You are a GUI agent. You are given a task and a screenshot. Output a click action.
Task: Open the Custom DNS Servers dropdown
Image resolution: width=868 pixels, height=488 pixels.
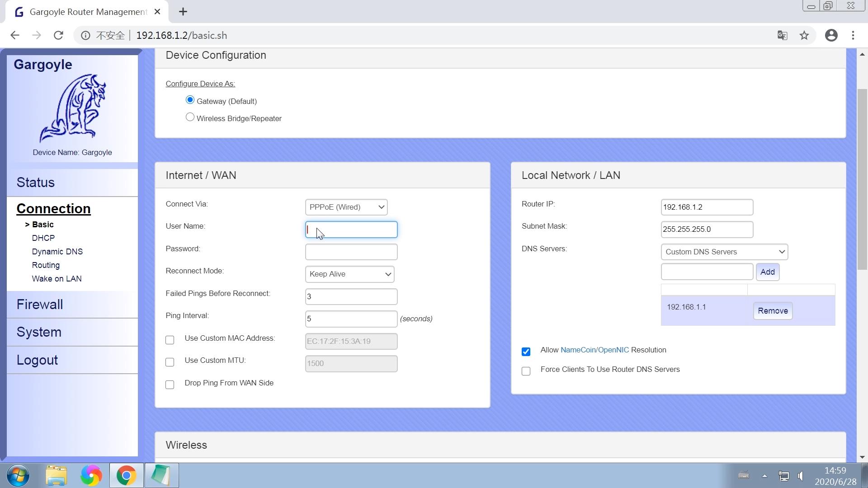(724, 252)
